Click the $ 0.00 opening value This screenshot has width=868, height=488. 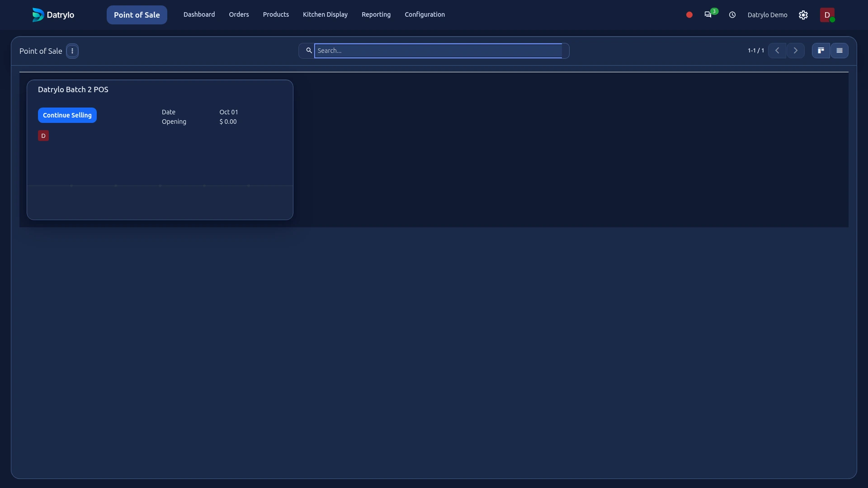pyautogui.click(x=228, y=122)
